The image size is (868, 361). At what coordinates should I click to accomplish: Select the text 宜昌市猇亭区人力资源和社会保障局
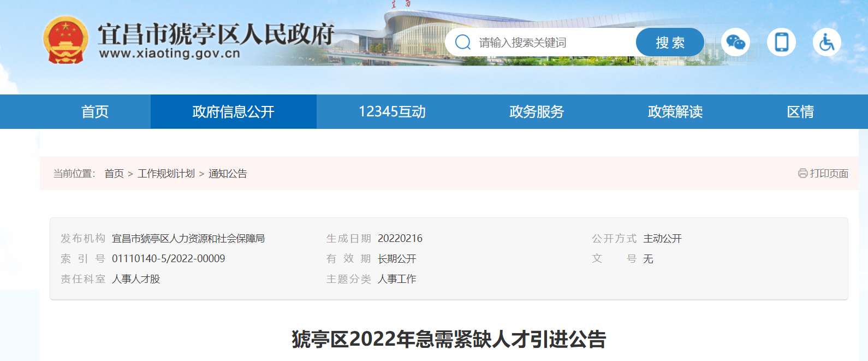pyautogui.click(x=188, y=239)
